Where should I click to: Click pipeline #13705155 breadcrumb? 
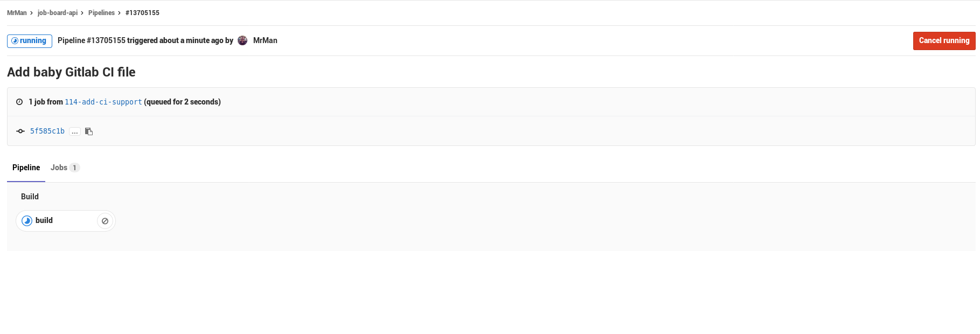(x=142, y=13)
